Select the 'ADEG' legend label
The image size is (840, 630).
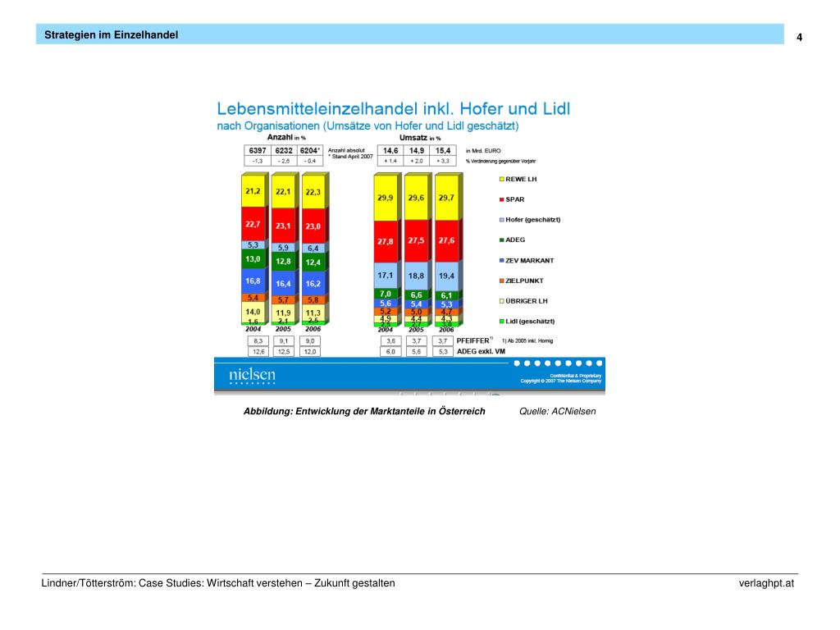[x=515, y=240]
